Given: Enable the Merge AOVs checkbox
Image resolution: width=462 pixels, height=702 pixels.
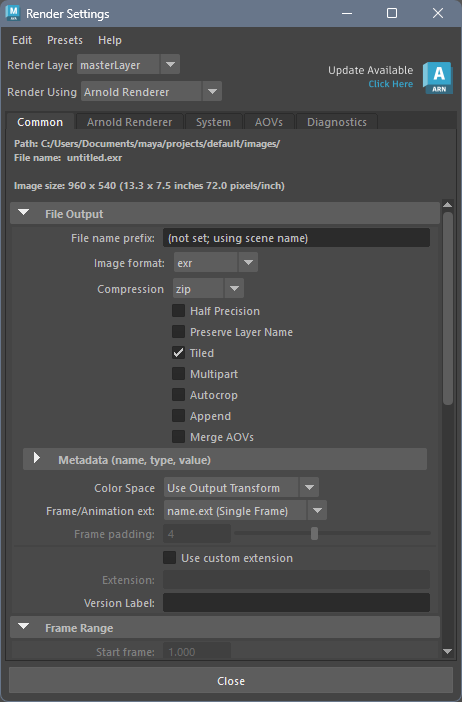Looking at the screenshot, I should (x=178, y=437).
